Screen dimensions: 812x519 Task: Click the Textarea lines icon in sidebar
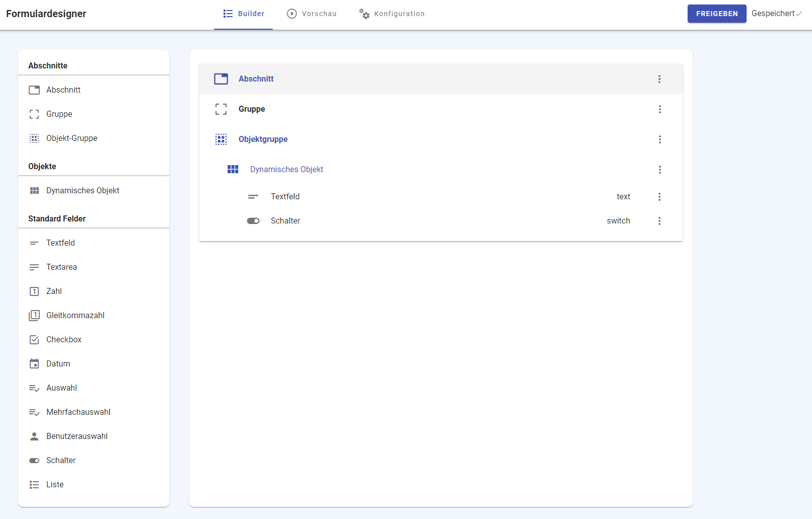coord(34,267)
